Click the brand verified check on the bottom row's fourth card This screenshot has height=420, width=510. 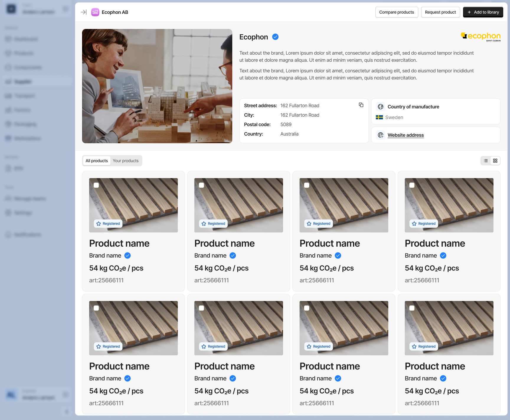pyautogui.click(x=443, y=378)
